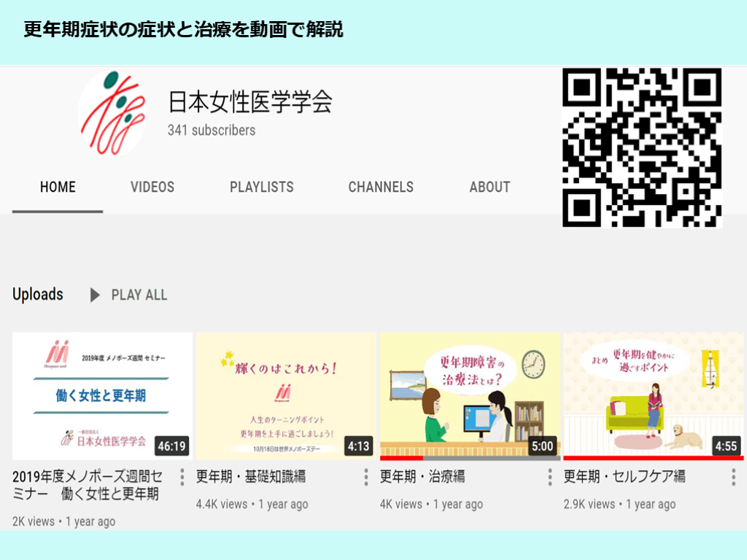Open options menu for 2019年度メノポーズ週間セミナー video
The height and width of the screenshot is (560, 747).
point(182,478)
